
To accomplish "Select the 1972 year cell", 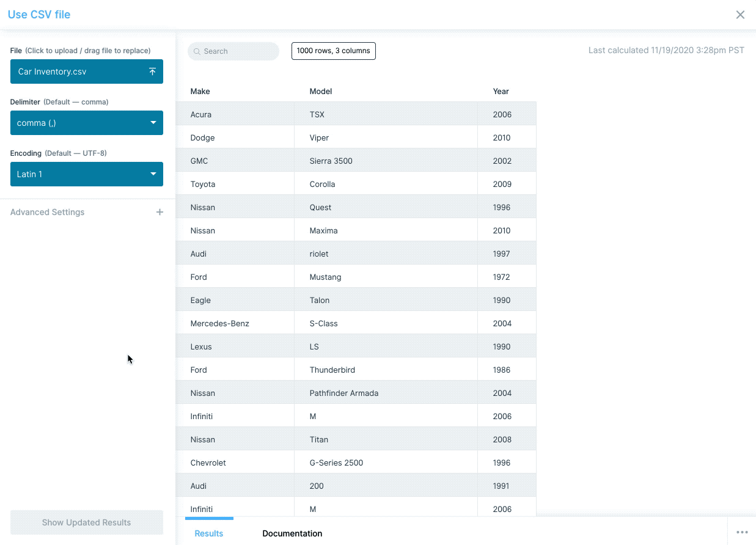I will [507, 277].
